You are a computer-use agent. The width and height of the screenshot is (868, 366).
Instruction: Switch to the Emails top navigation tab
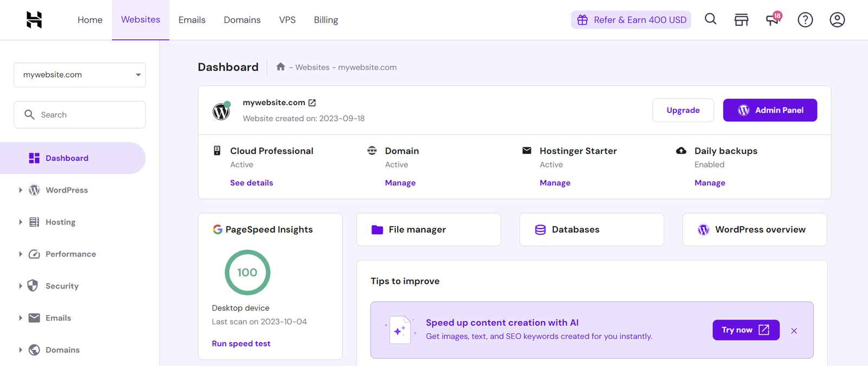[x=192, y=20]
